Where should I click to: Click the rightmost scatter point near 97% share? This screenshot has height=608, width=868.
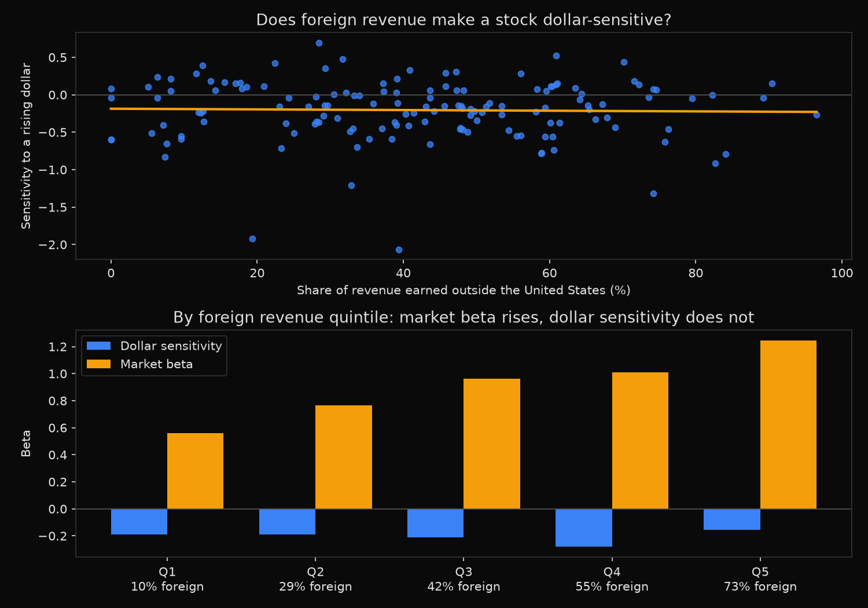(816, 115)
